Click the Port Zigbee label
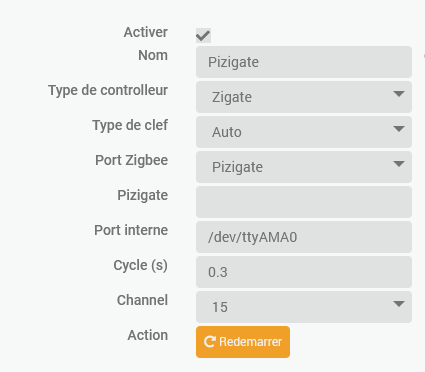 (x=132, y=160)
